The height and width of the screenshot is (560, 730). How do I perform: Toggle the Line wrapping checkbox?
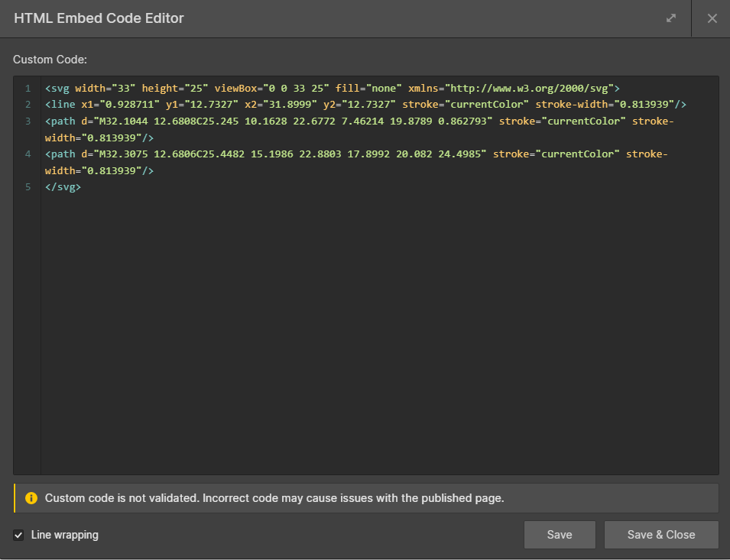pyautogui.click(x=19, y=535)
